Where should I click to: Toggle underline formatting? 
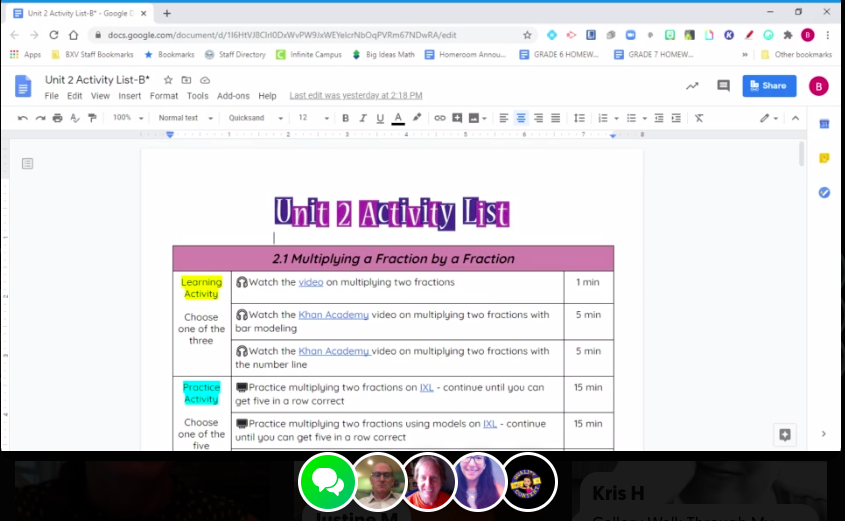(380, 118)
